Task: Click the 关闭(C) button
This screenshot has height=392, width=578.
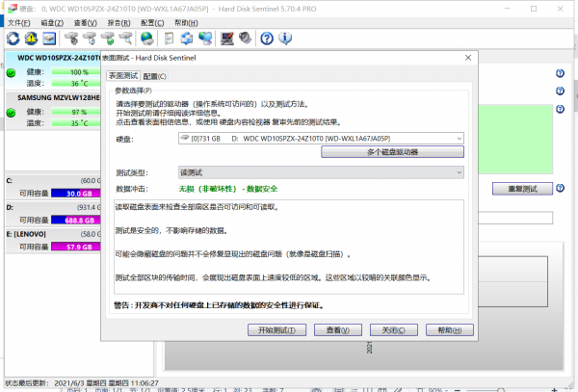Action: pyautogui.click(x=393, y=330)
